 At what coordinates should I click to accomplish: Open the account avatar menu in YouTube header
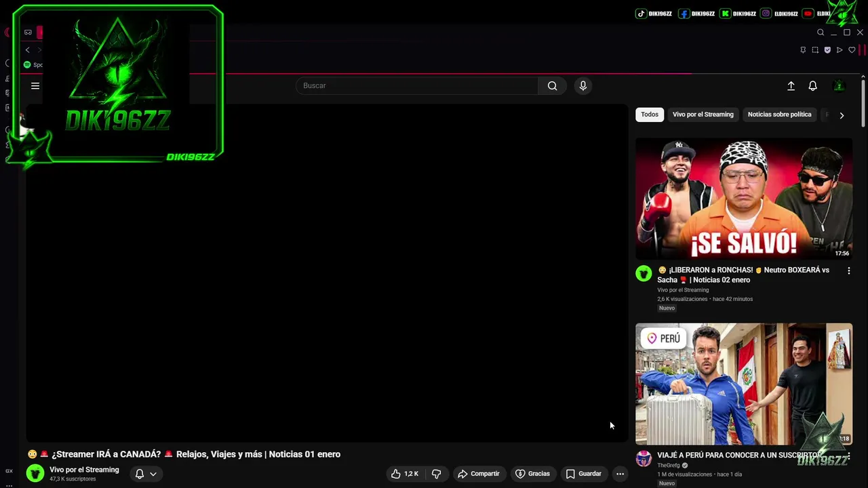(x=839, y=86)
